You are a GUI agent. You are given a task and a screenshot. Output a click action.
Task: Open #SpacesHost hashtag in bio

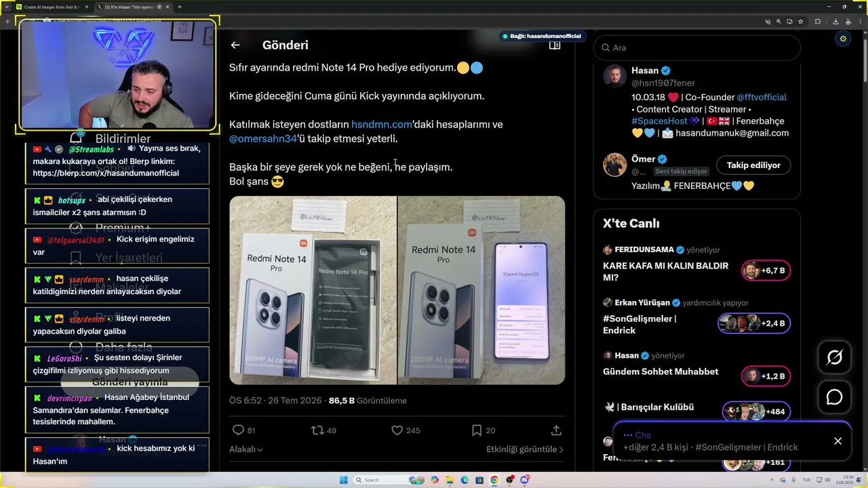660,121
